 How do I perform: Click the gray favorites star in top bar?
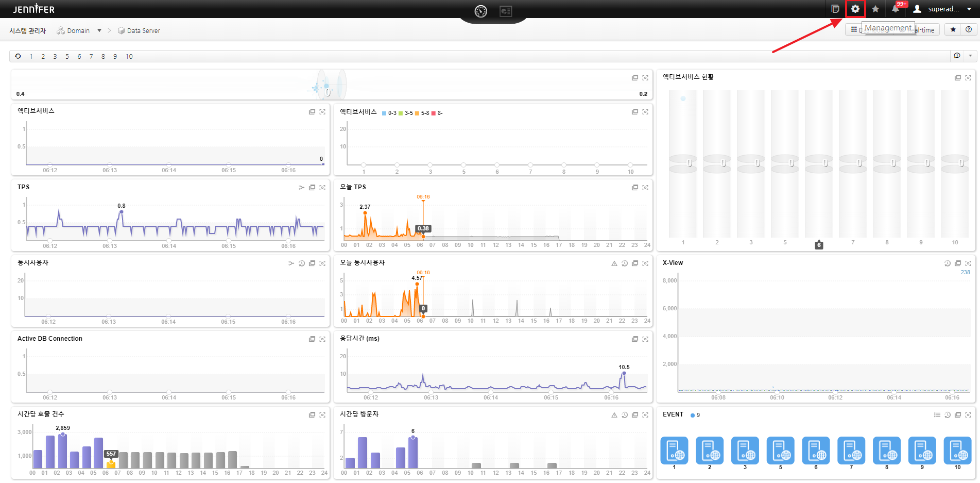click(x=875, y=9)
